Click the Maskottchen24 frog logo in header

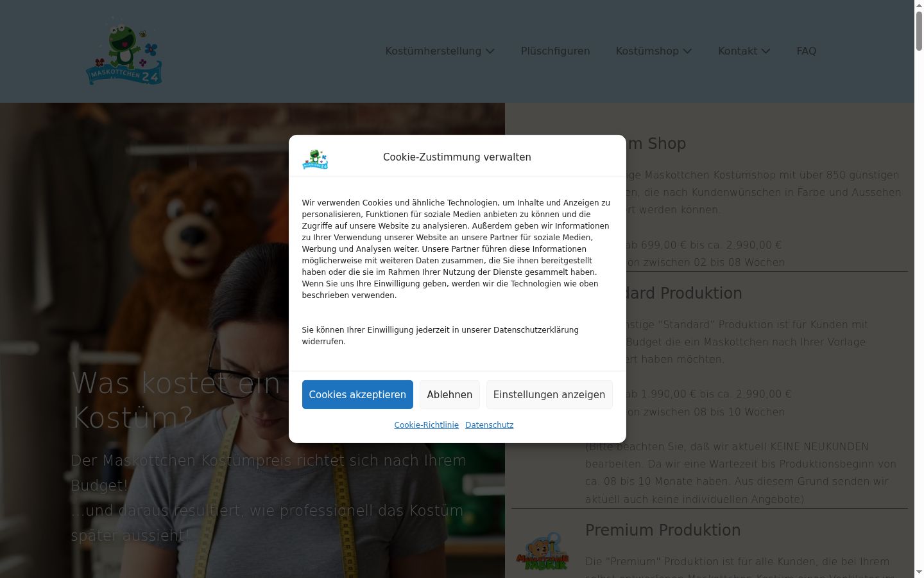tap(124, 51)
